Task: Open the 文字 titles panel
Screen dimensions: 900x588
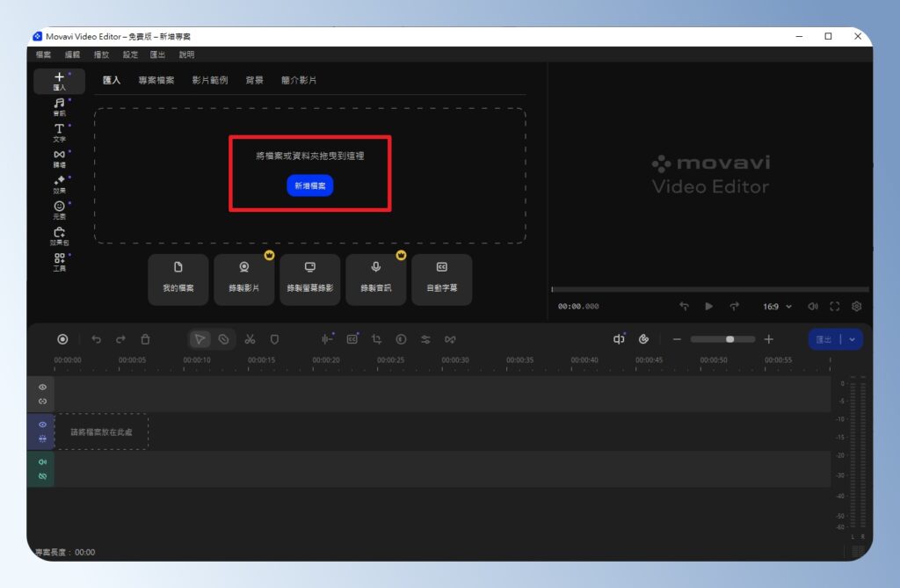Action: point(59,132)
